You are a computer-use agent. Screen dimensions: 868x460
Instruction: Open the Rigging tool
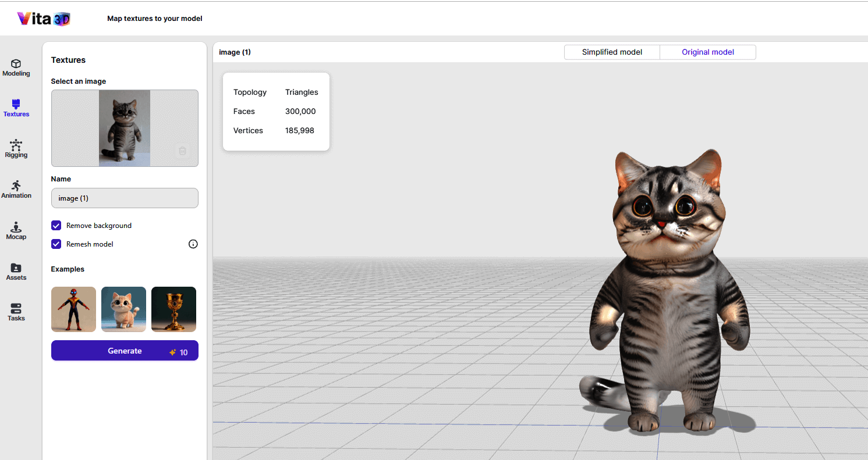[16, 149]
